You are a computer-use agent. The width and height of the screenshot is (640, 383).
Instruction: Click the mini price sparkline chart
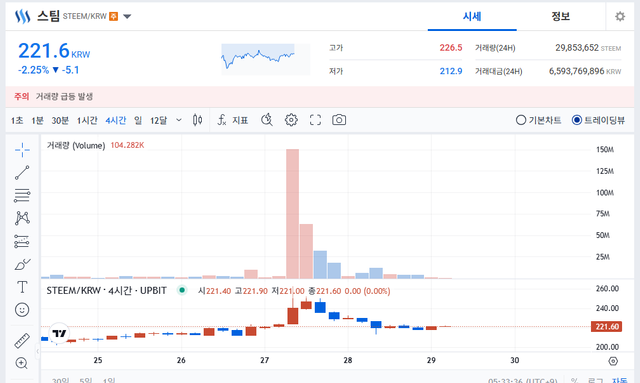click(265, 59)
